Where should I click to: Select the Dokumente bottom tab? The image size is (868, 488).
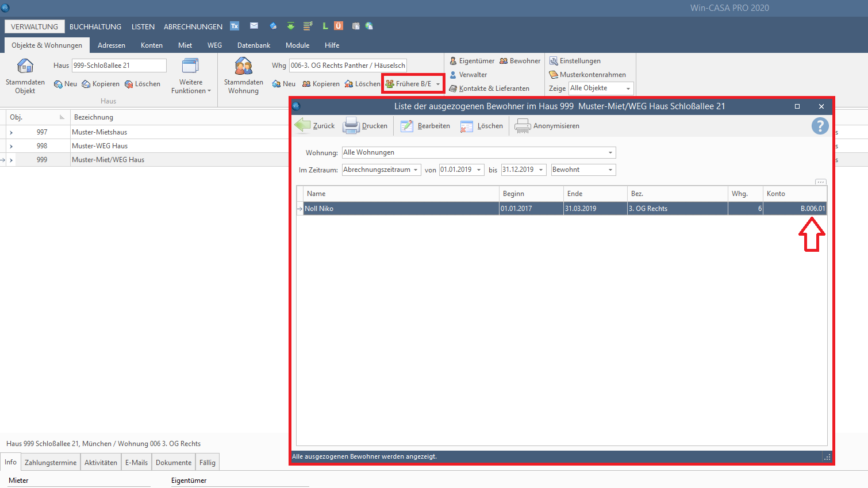[174, 463]
